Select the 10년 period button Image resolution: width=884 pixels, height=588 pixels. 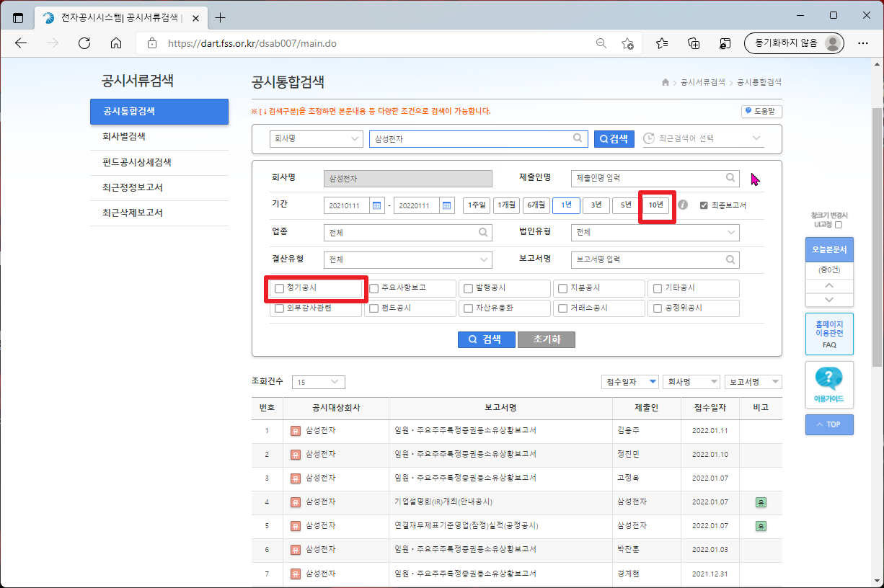(655, 205)
